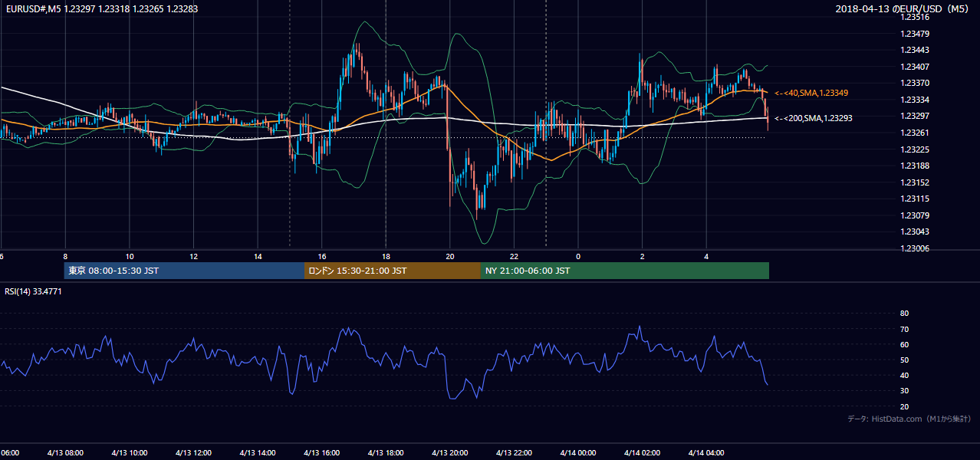Click price axis label 1.23479
This screenshot has height=460, width=980.
tap(915, 34)
